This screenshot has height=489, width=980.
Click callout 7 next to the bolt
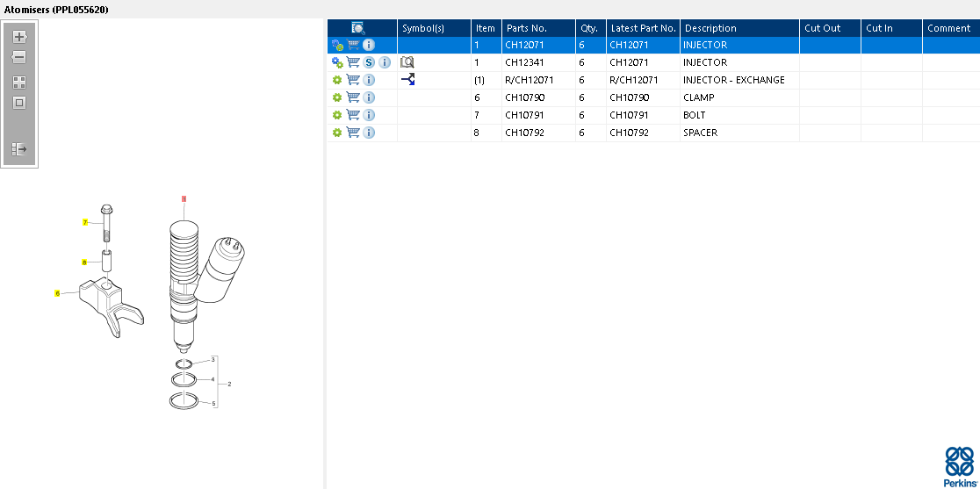(x=85, y=223)
